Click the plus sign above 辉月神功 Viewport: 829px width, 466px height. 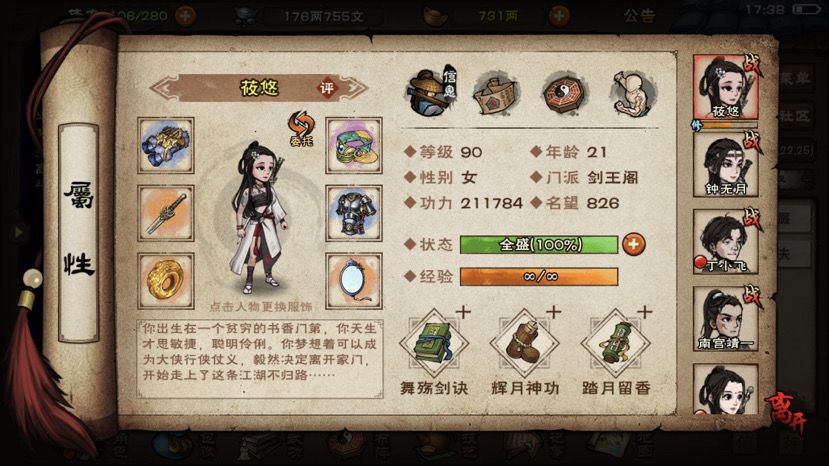553,312
